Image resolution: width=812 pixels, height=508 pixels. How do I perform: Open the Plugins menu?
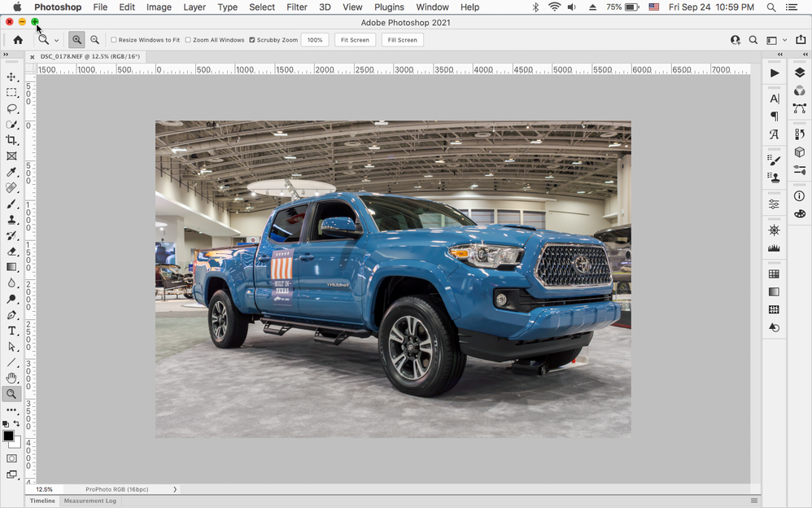click(x=389, y=7)
